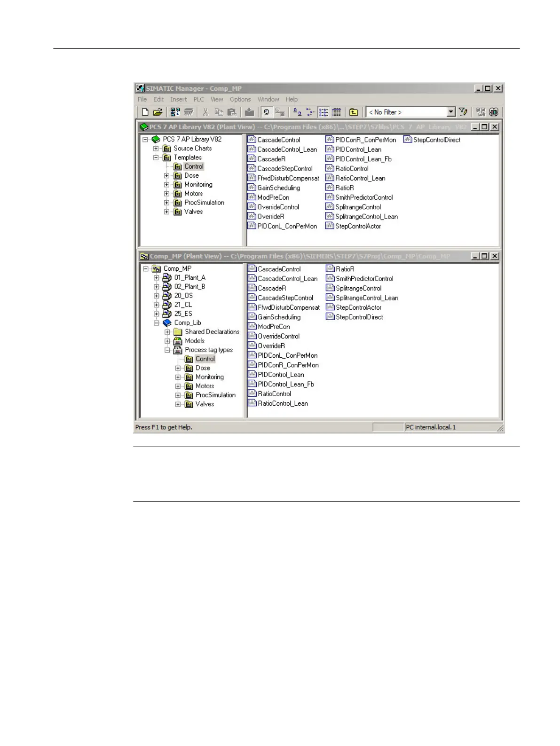The height and width of the screenshot is (746, 560).
Task: Click the Paste clipboard toolbar icon
Action: pos(232,112)
